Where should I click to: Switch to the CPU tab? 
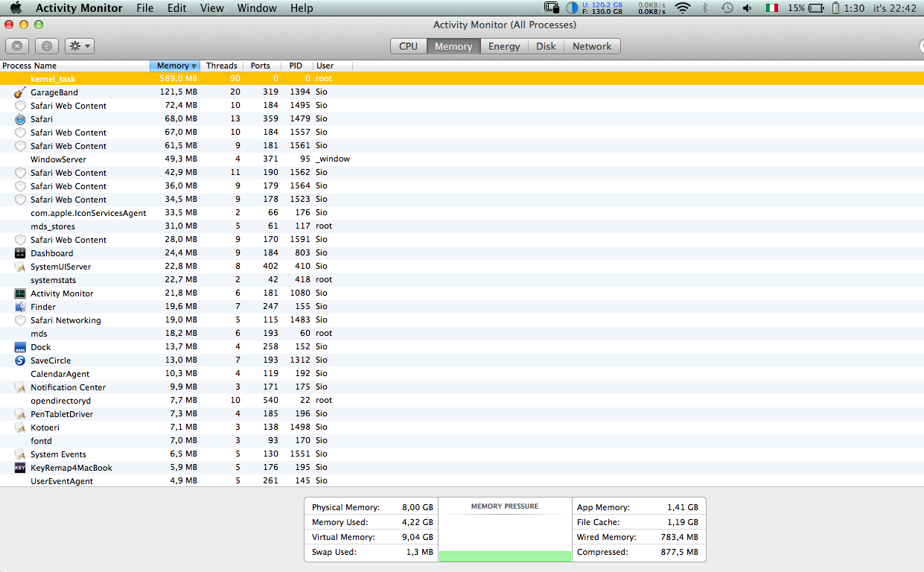pyautogui.click(x=408, y=46)
